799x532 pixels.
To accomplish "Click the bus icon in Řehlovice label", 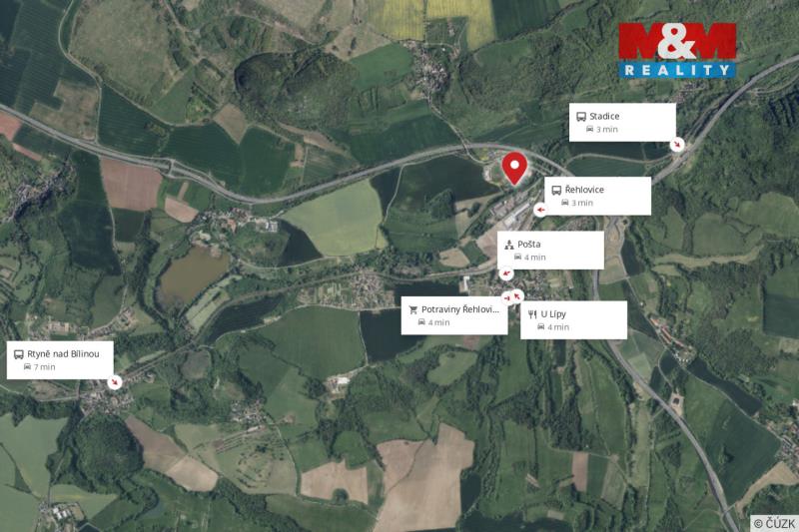I will click(x=556, y=190).
